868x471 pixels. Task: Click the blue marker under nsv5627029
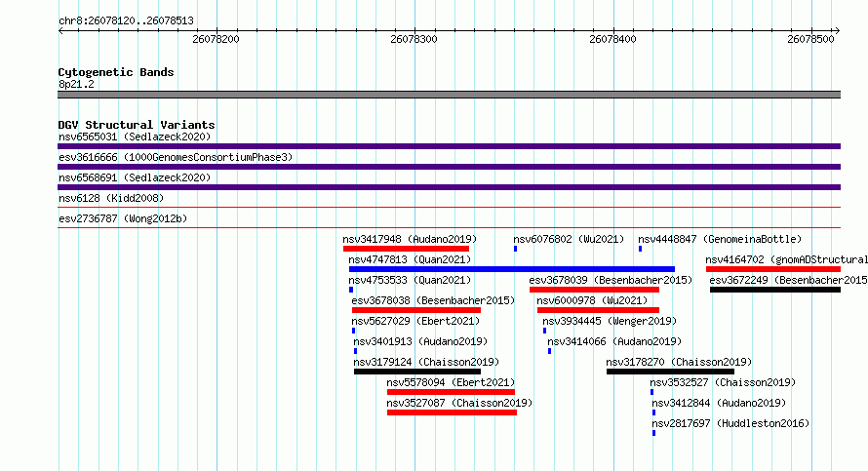coord(354,331)
